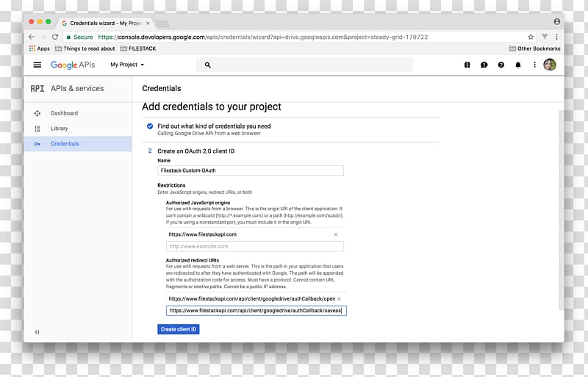Image resolution: width=588 pixels, height=377 pixels.
Task: Select Credentials in the sidebar
Action: tap(78, 144)
